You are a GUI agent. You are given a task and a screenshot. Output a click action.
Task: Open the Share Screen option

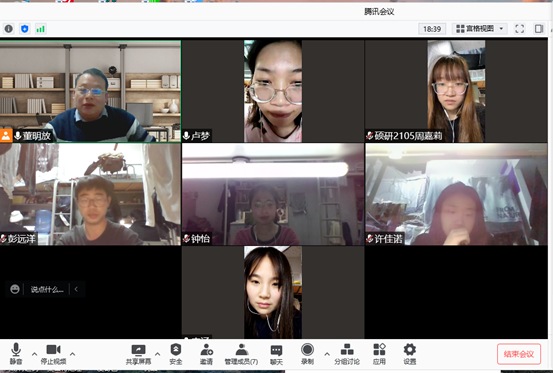138,354
